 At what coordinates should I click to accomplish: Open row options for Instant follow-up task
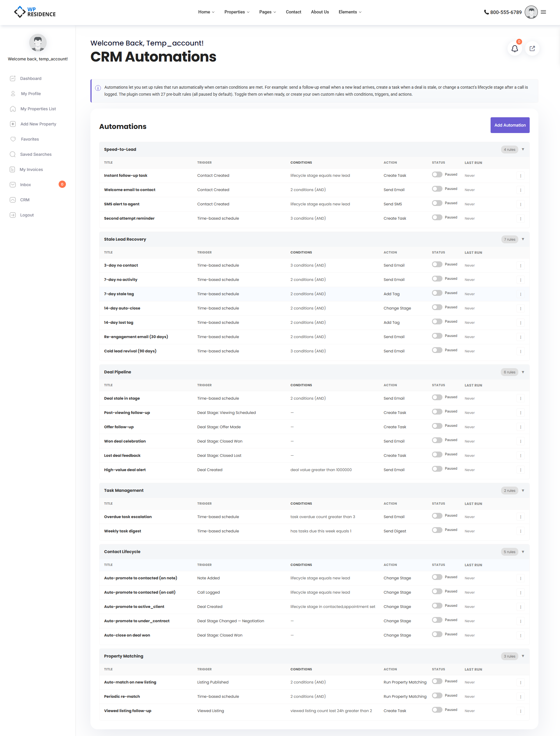pyautogui.click(x=520, y=176)
